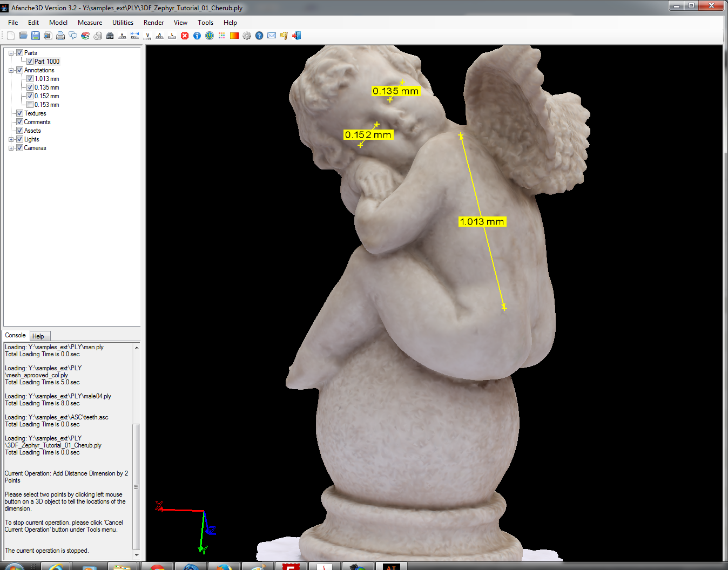This screenshot has width=728, height=570.
Task: Click the Save floppy disk icon
Action: tap(36, 36)
